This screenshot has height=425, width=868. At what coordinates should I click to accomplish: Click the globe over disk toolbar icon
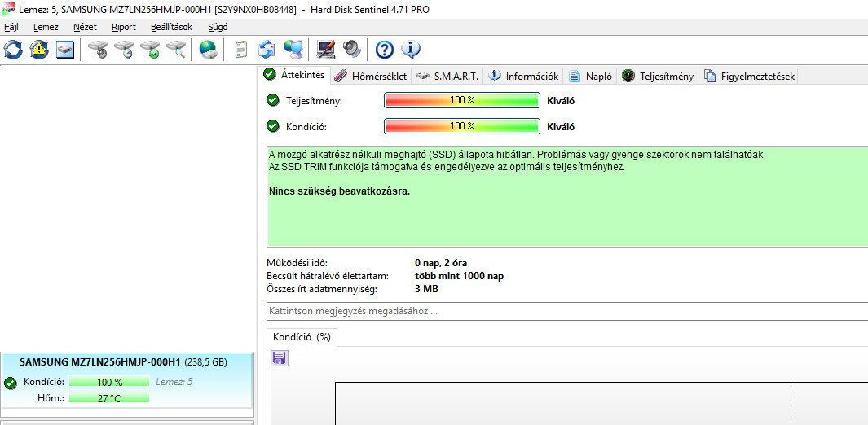point(208,50)
